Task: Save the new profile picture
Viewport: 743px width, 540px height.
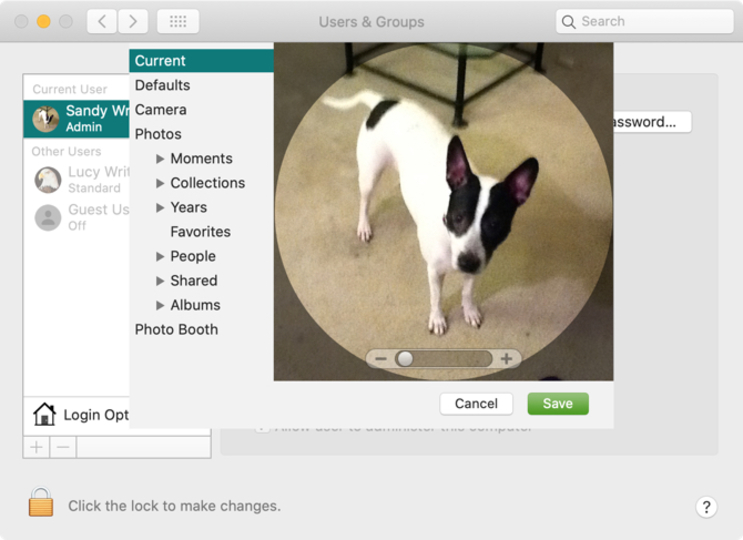Action: (558, 404)
